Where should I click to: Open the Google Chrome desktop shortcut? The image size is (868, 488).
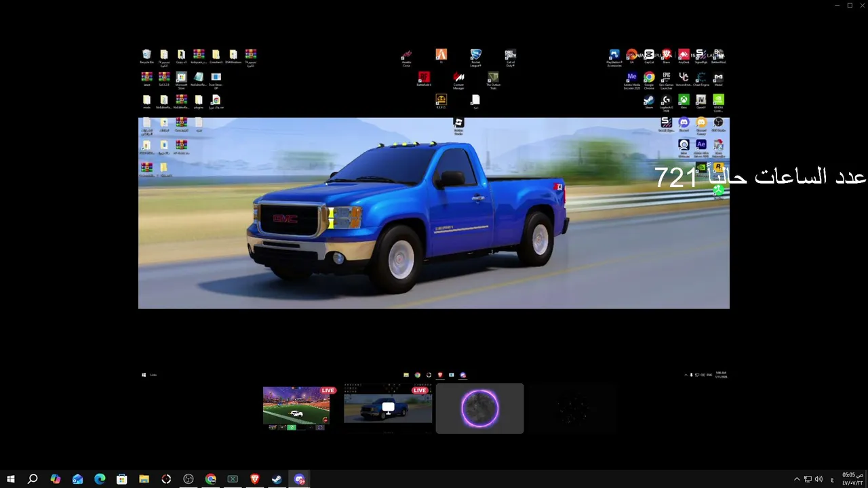coord(649,80)
